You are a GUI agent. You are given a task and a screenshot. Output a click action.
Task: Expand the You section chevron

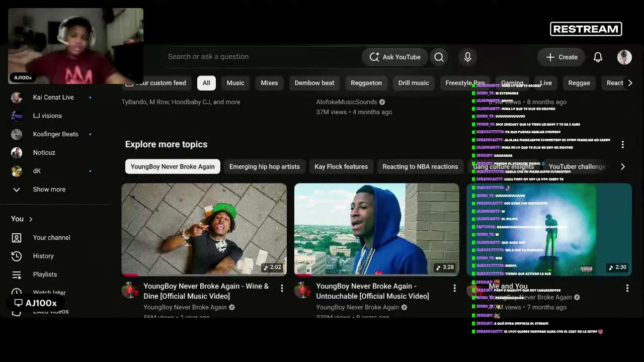click(x=31, y=219)
